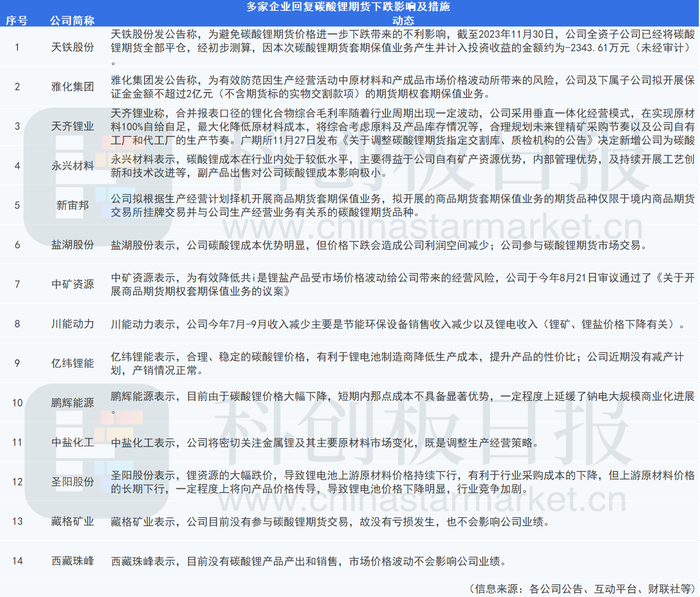
Task: Select company name 川能动力
Action: [x=73, y=324]
